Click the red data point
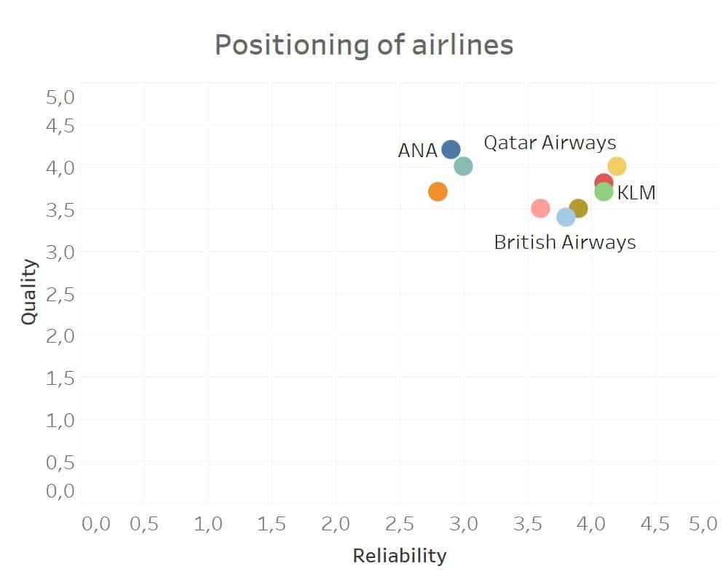This screenshot has width=728, height=582. pos(603,181)
